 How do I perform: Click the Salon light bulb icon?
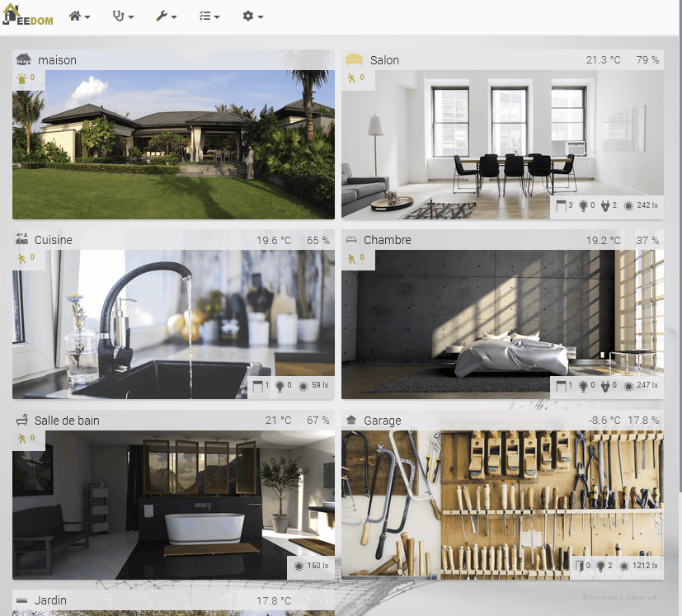click(584, 205)
